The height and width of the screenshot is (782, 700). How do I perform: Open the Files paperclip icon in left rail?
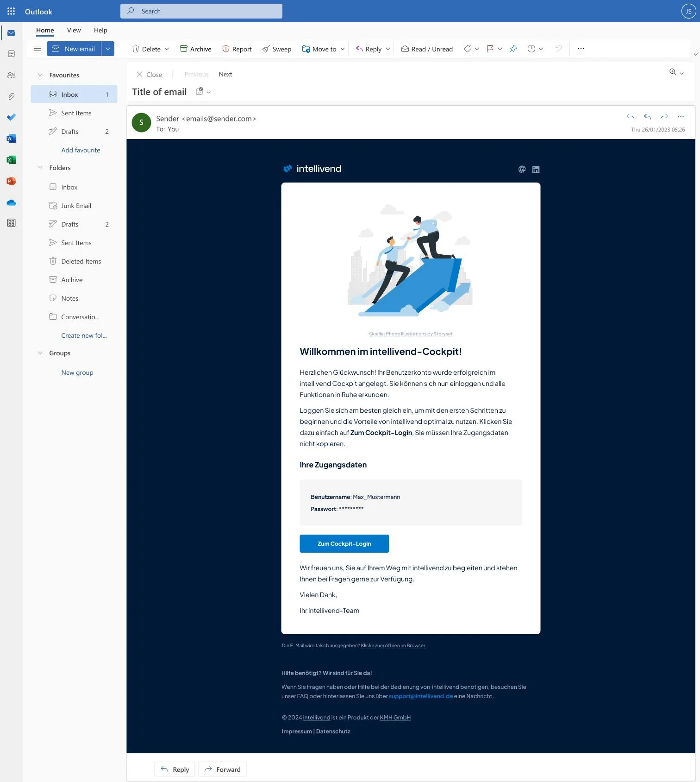(11, 96)
